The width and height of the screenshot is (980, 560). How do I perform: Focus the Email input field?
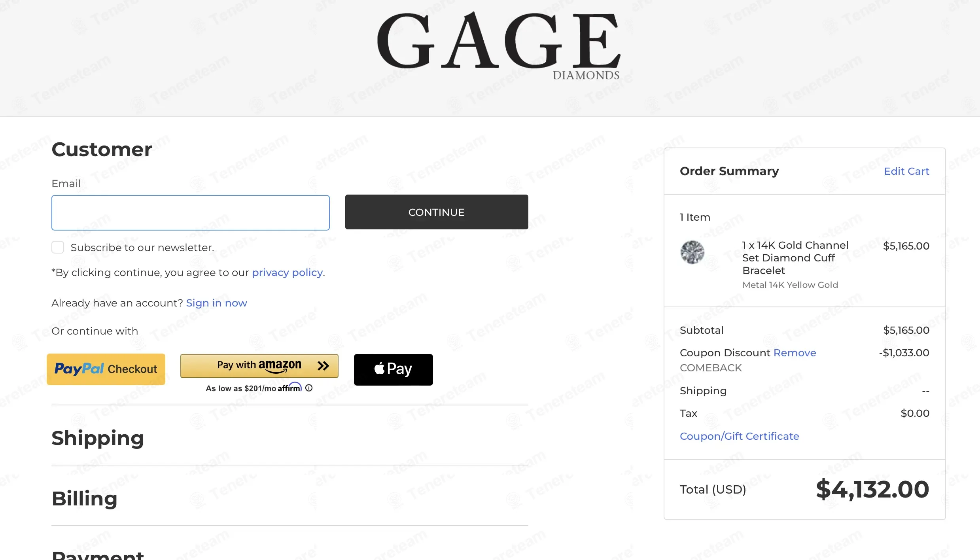point(191,213)
